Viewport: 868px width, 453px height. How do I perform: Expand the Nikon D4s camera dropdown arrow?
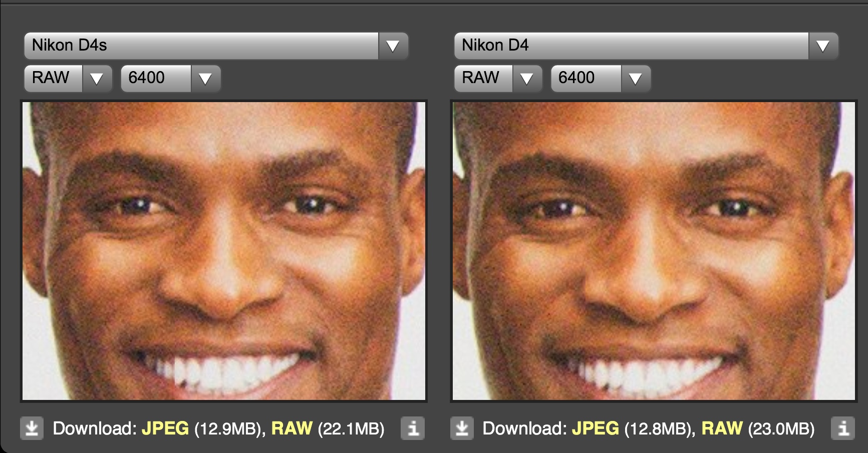click(393, 46)
